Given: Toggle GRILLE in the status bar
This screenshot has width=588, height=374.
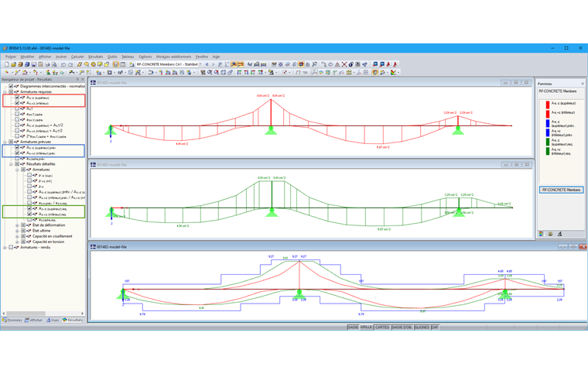Looking at the screenshot, I should 366,327.
